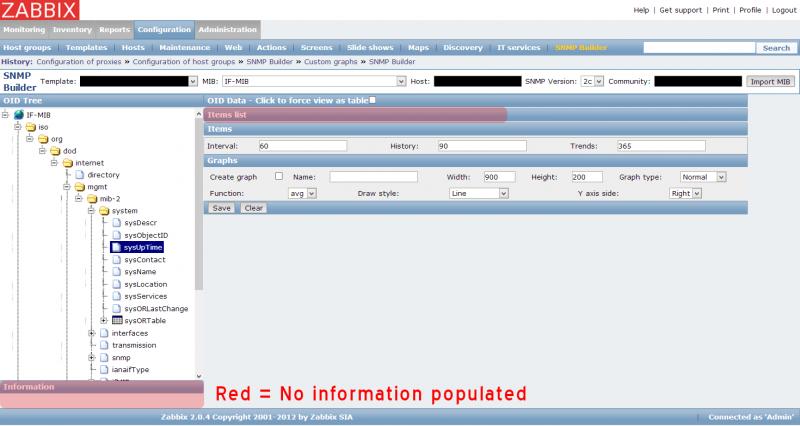
Task: Expand the interfaces tree node
Action: (91, 333)
